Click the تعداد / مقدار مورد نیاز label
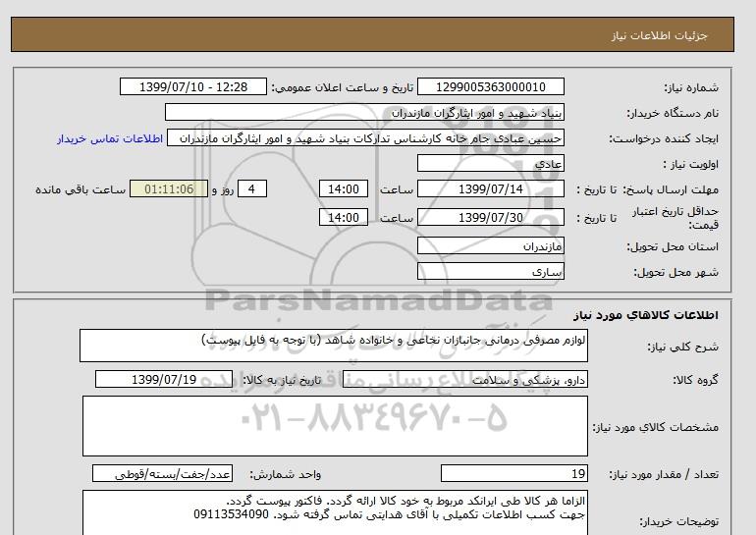 (664, 475)
